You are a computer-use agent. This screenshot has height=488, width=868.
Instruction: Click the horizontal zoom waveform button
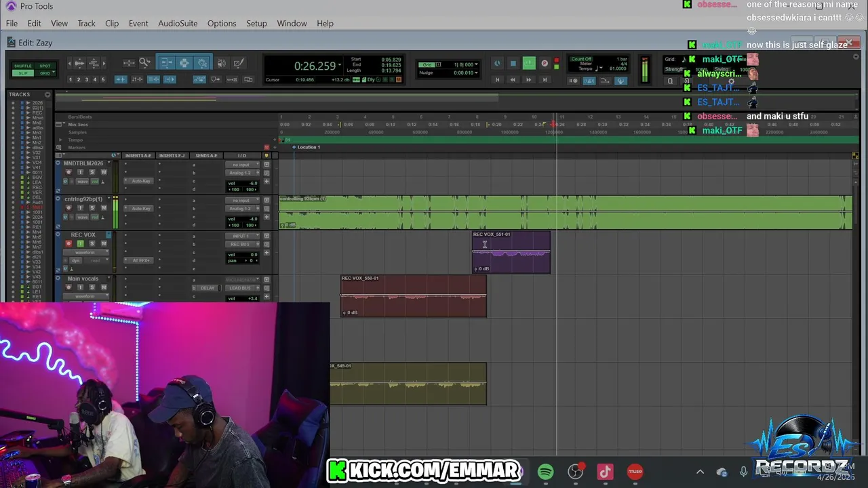point(79,63)
